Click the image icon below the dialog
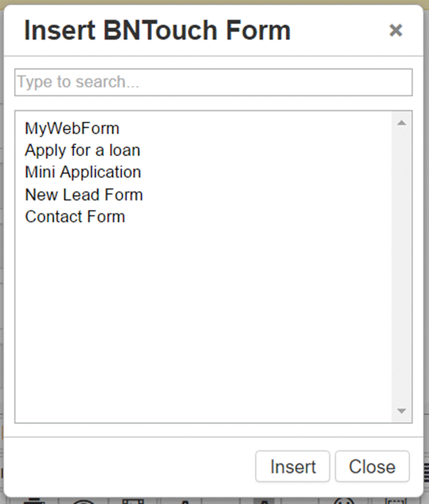The image size is (429, 504). coord(133,501)
